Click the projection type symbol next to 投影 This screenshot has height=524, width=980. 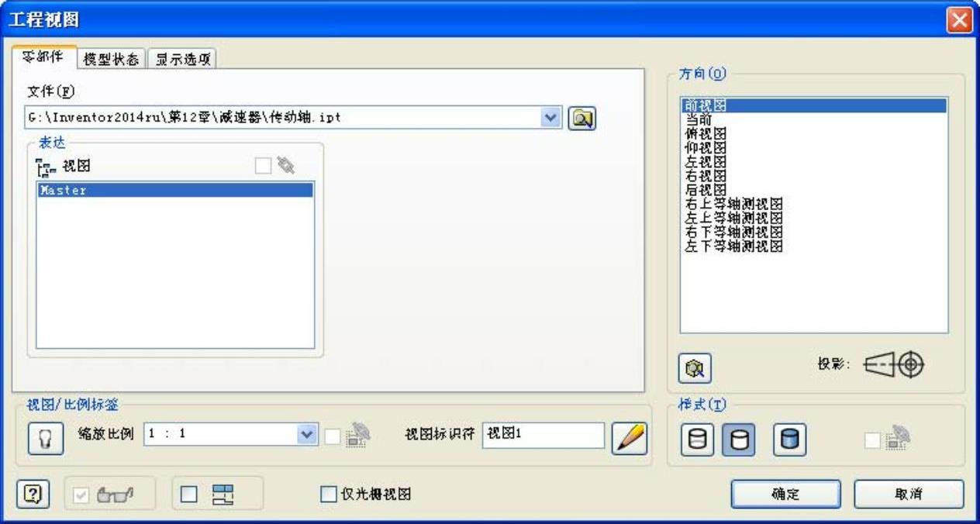(895, 364)
